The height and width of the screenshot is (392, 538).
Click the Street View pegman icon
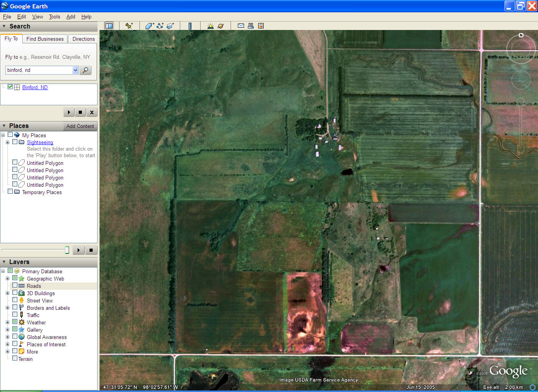coord(22,301)
